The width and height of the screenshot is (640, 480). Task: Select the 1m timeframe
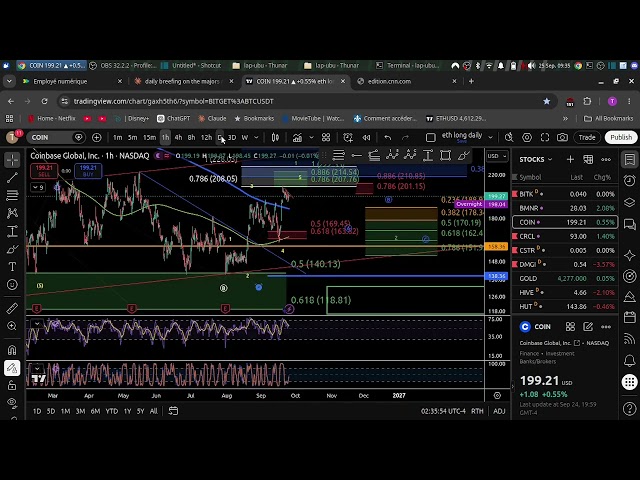click(x=118, y=138)
